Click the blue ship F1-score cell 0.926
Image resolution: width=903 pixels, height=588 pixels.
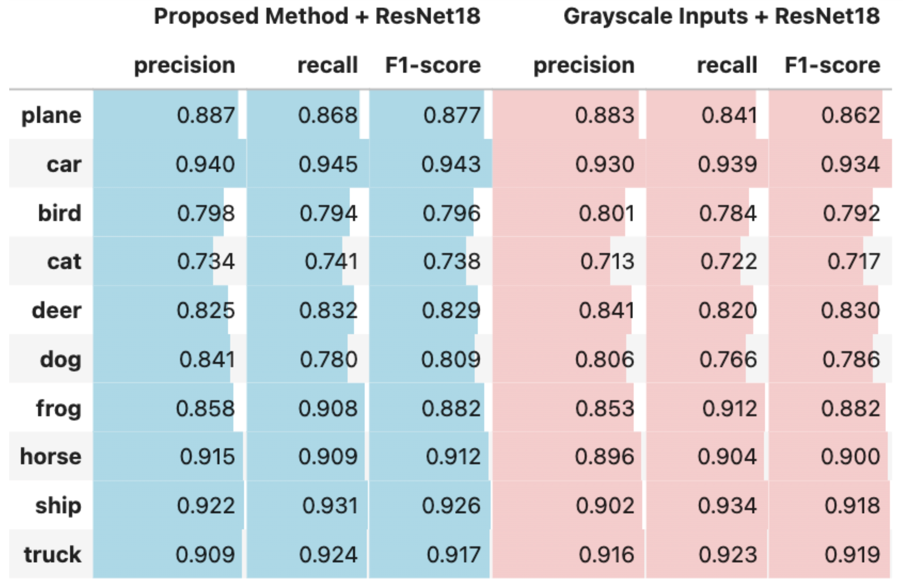pyautogui.click(x=451, y=505)
